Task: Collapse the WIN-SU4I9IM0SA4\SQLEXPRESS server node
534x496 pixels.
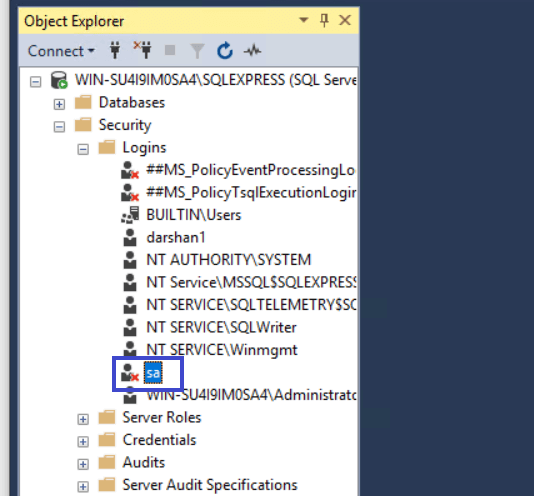Action: [35, 82]
